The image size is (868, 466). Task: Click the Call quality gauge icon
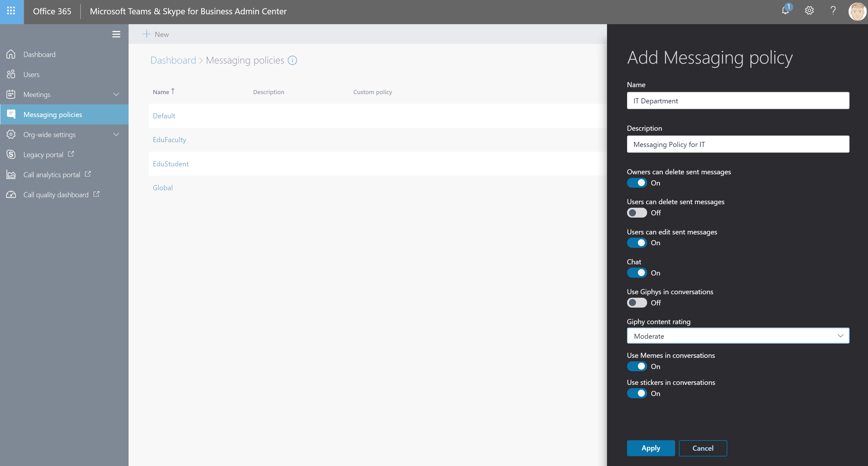point(11,195)
